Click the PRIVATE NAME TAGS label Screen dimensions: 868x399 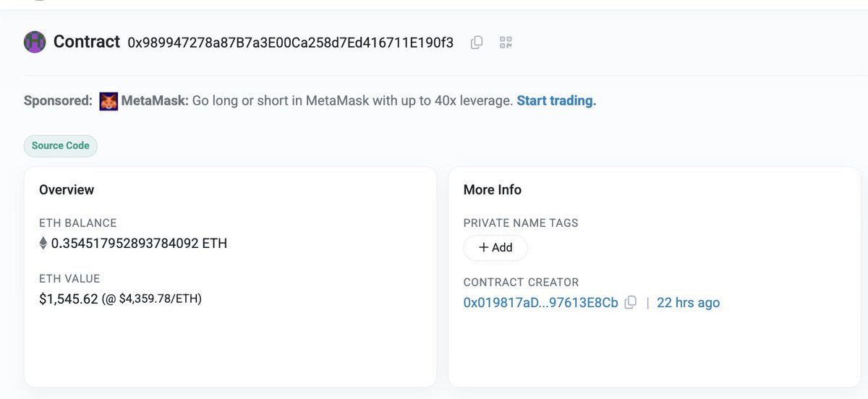pyautogui.click(x=521, y=223)
